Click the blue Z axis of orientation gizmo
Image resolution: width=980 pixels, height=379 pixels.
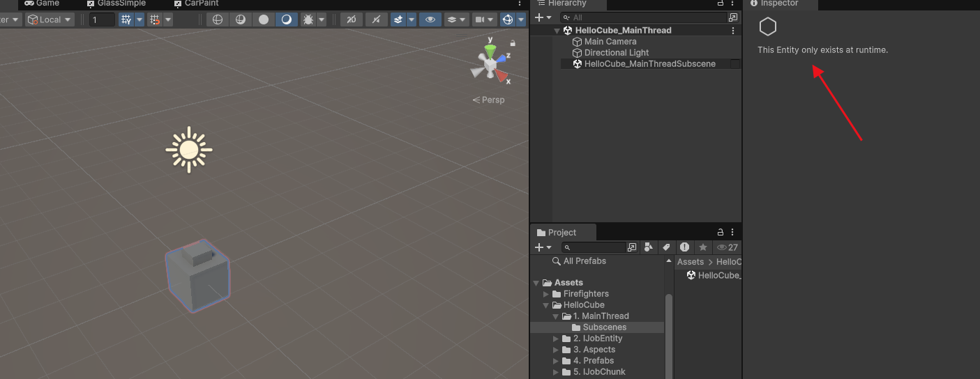502,58
